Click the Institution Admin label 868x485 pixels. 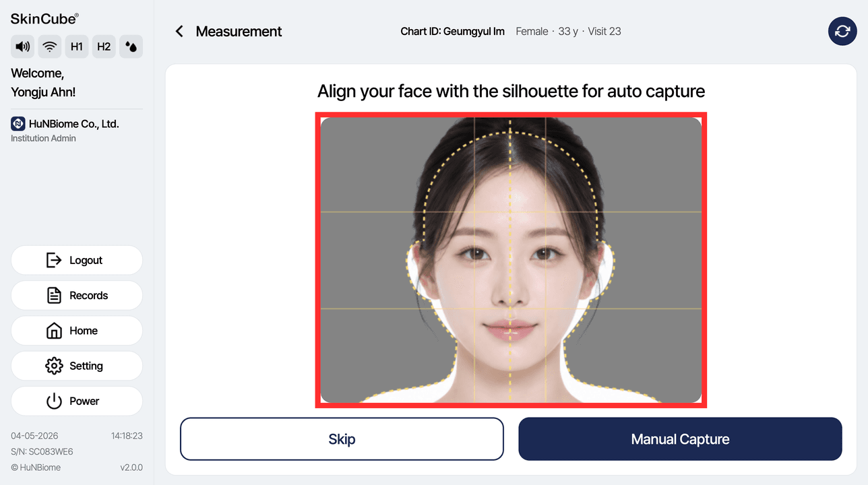click(43, 138)
